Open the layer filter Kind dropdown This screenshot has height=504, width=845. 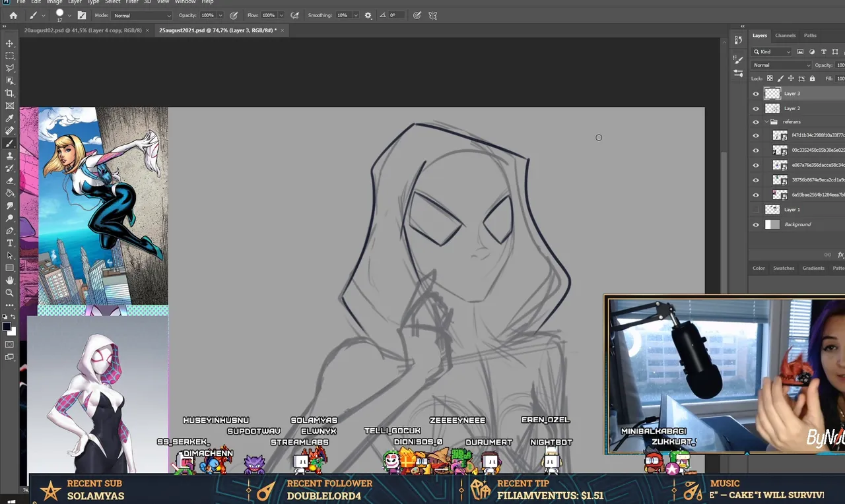coord(772,51)
